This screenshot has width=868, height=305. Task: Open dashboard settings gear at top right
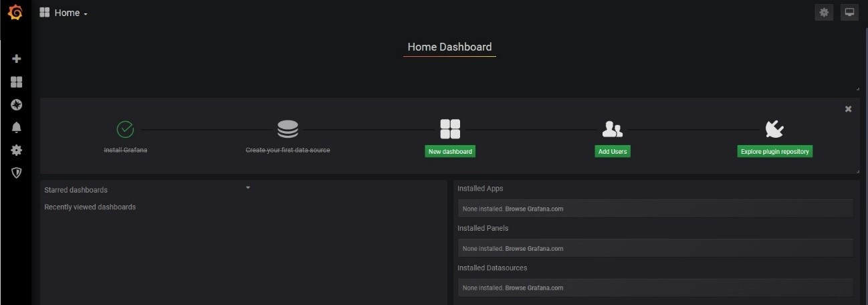click(x=824, y=12)
